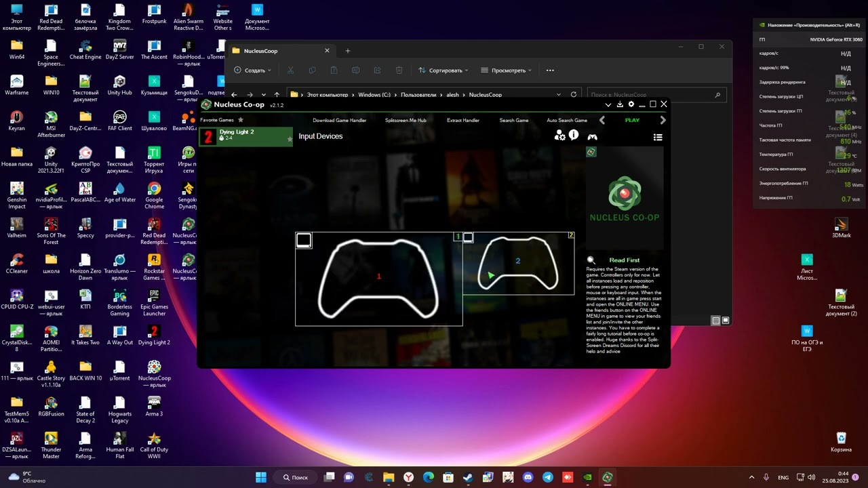Open Task View on the taskbar

(329, 477)
